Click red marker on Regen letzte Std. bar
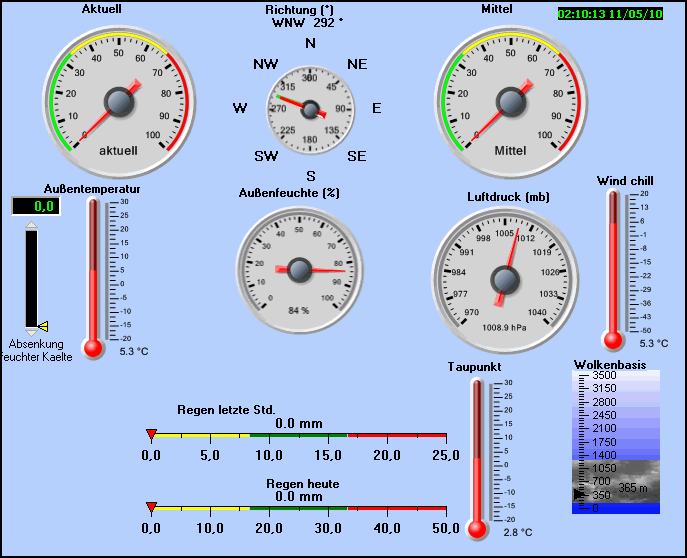 (151, 434)
